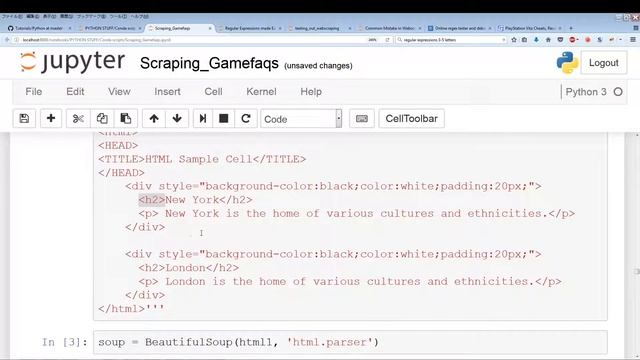The image size is (640, 360).
Task: Switch to the PlayStation Vita Cheats tab
Action: [x=529, y=28]
